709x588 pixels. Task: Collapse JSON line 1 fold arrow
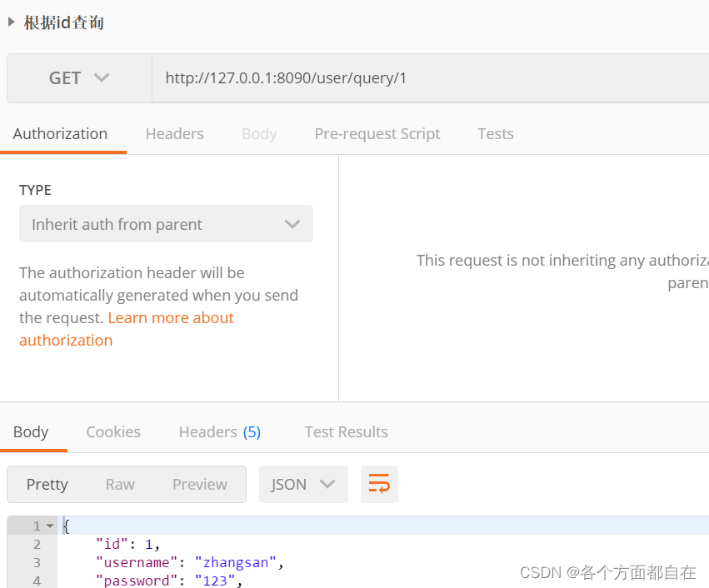(50, 525)
